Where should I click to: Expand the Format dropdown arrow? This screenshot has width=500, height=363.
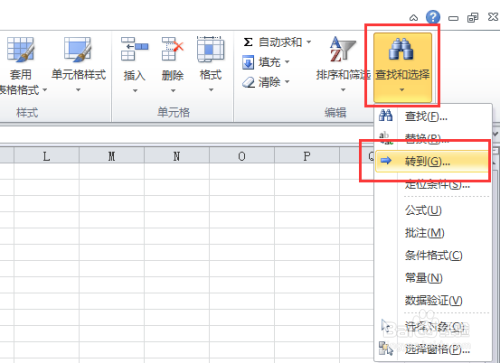(x=211, y=90)
